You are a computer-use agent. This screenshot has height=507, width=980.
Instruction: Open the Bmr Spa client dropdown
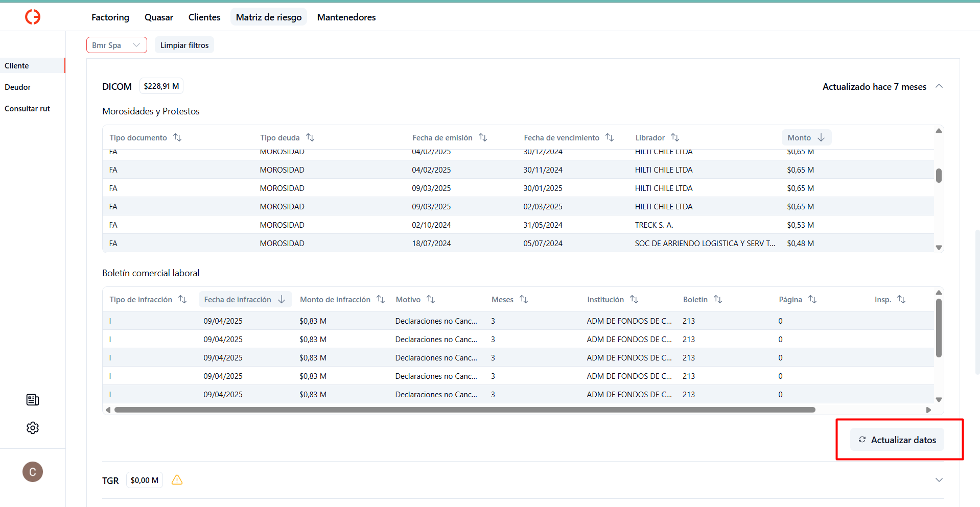click(x=116, y=45)
